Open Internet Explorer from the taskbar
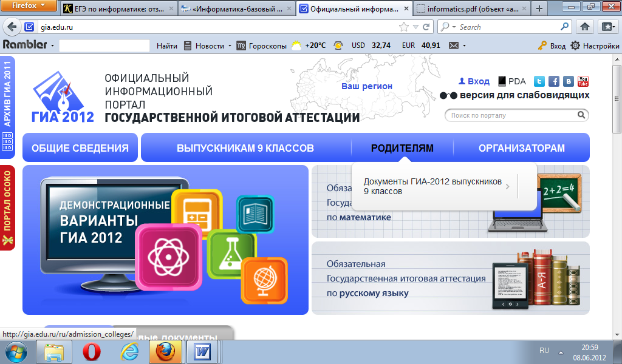Screen dimensions: 622x364 point(129,352)
